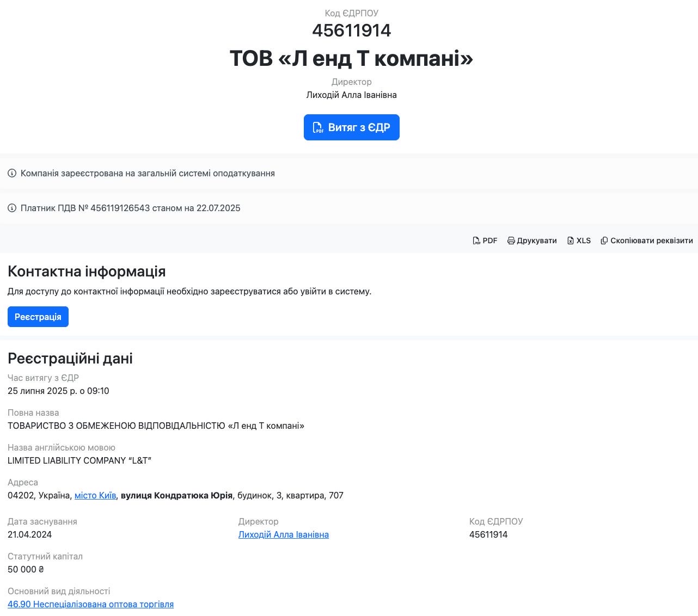Image resolution: width=698 pixels, height=616 pixels.
Task: Click the English name LIMITED LIABILITY COMPANY “L&T”
Action: pyautogui.click(x=79, y=460)
